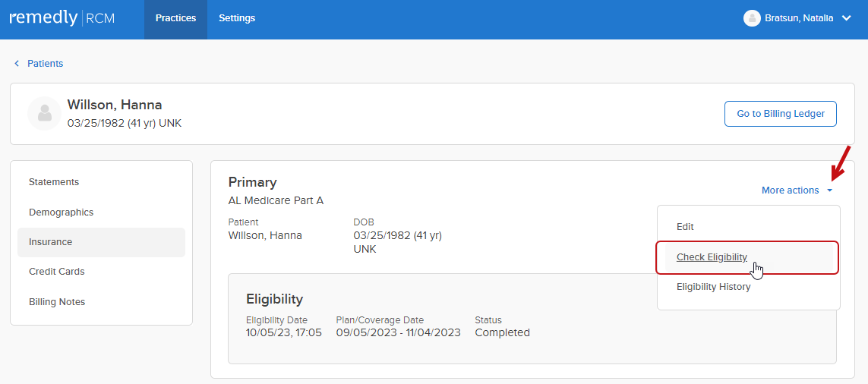Open the Statements section

[54, 182]
